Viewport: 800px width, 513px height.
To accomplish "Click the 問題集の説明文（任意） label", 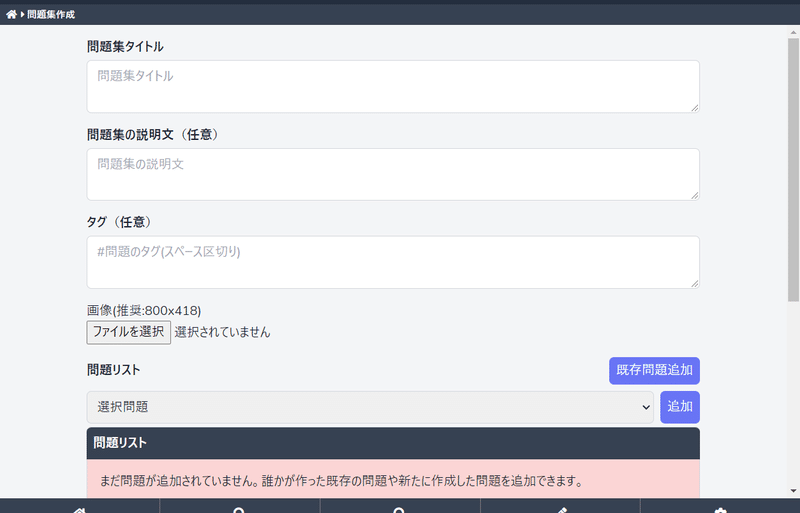I will coord(153,135).
